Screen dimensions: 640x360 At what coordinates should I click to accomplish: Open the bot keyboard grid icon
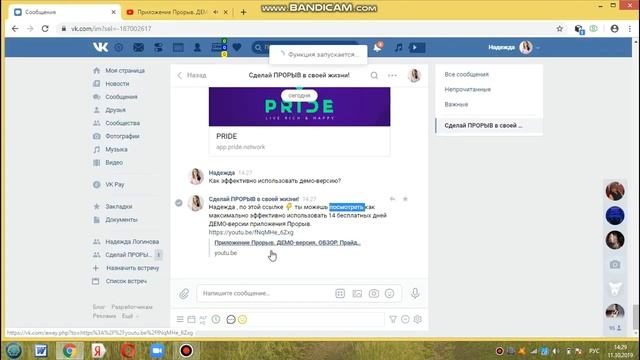coord(340,293)
